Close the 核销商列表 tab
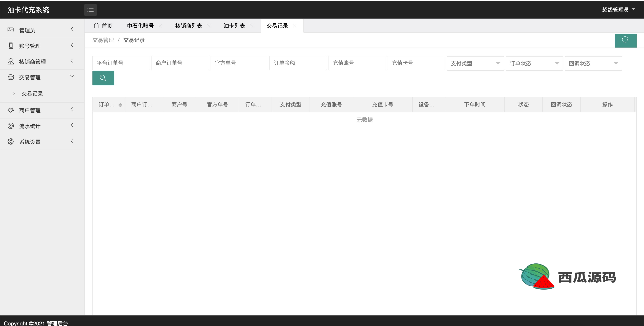644x326 pixels. pyautogui.click(x=208, y=26)
